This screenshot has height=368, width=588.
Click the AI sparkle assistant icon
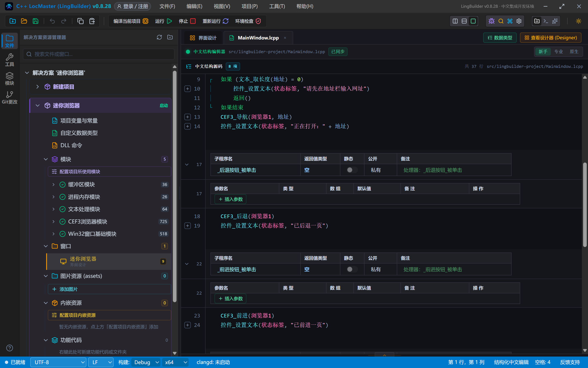pos(555,21)
